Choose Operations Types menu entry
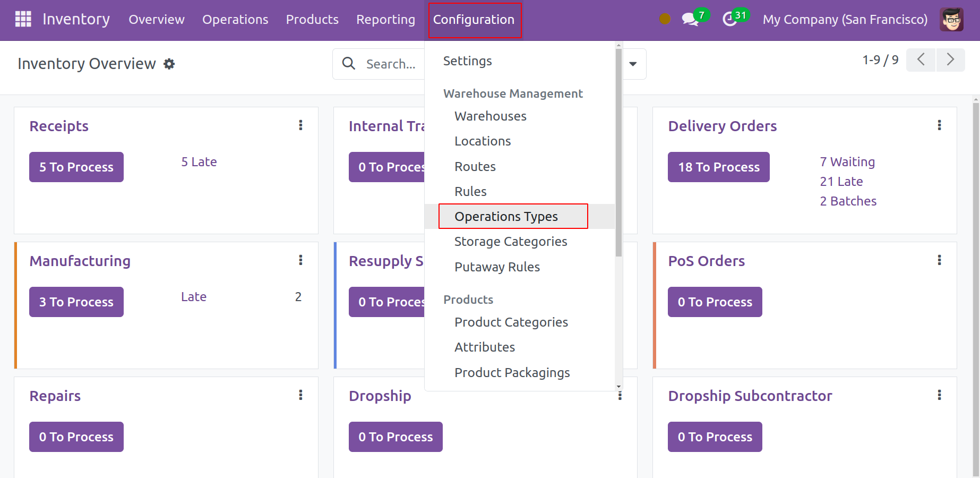 506,217
